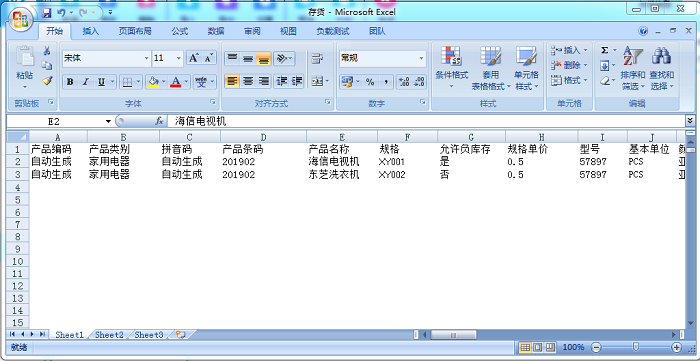This screenshot has height=361, width=700.
Task: Click the Copy icon in clipboard group
Action: (47, 66)
